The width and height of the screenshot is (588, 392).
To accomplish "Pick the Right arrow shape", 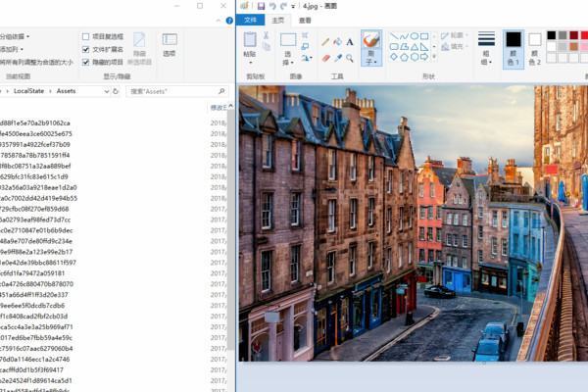I will [x=424, y=57].
